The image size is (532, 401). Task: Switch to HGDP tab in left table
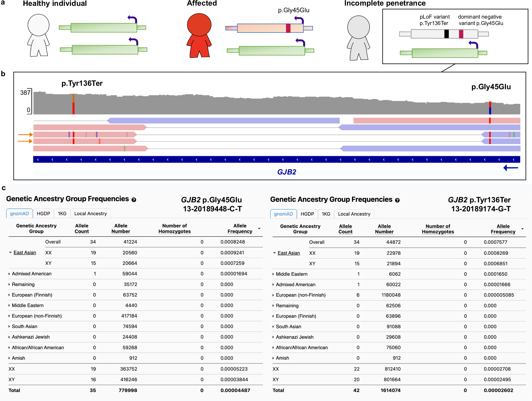[x=43, y=213]
